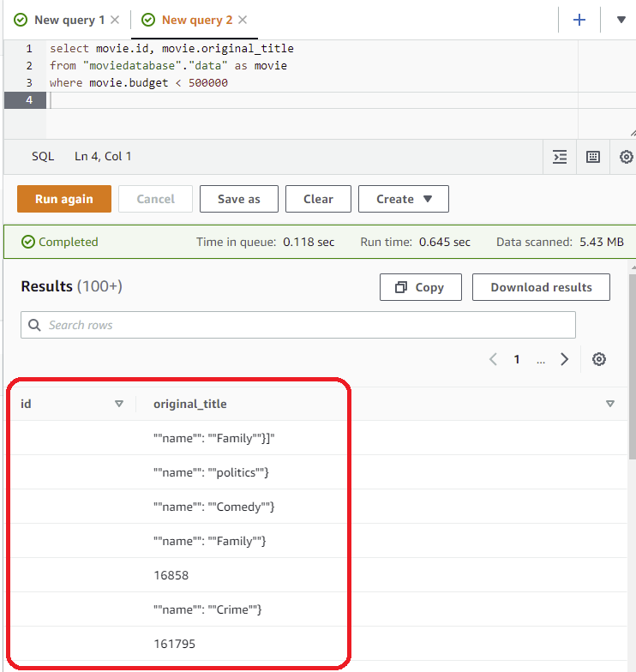Image resolution: width=636 pixels, height=672 pixels.
Task: Click the Save as button
Action: [x=238, y=199]
